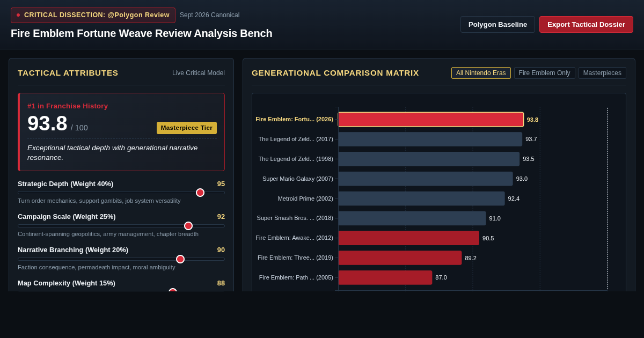The width and height of the screenshot is (644, 338).
Task: Click the 'Sept 2026 Canonical' text
Action: 210,15
